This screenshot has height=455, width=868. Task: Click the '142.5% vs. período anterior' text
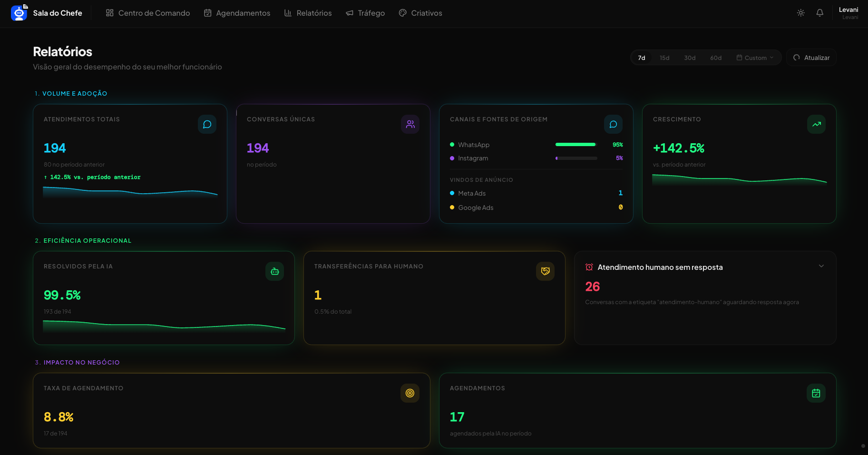pyautogui.click(x=92, y=177)
